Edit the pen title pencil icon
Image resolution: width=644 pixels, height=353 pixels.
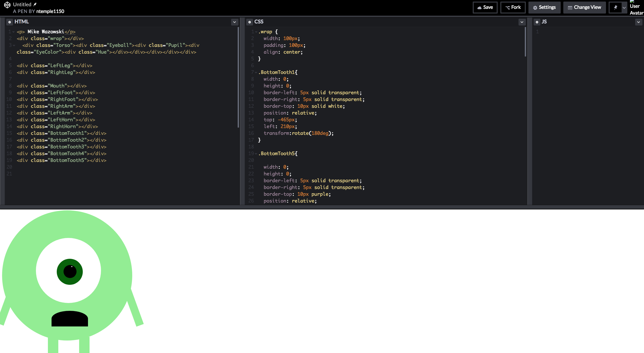[x=35, y=4]
